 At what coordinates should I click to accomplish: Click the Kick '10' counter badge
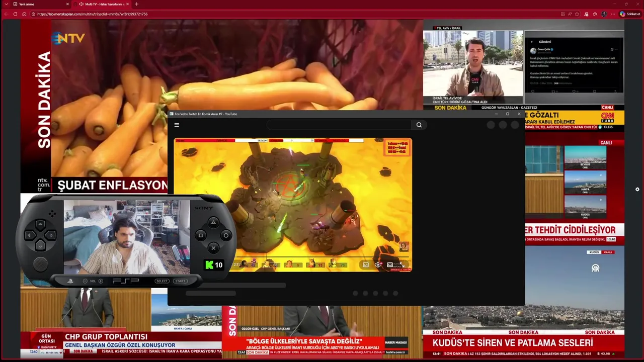pos(213,265)
